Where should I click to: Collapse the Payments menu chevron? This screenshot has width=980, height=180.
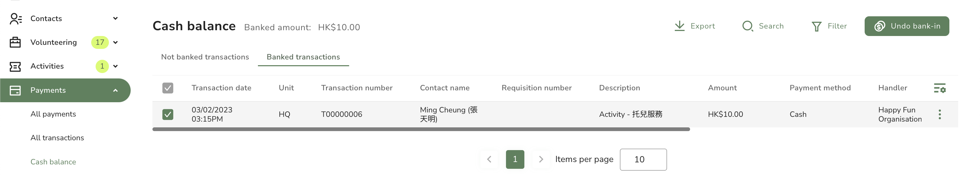click(115, 90)
